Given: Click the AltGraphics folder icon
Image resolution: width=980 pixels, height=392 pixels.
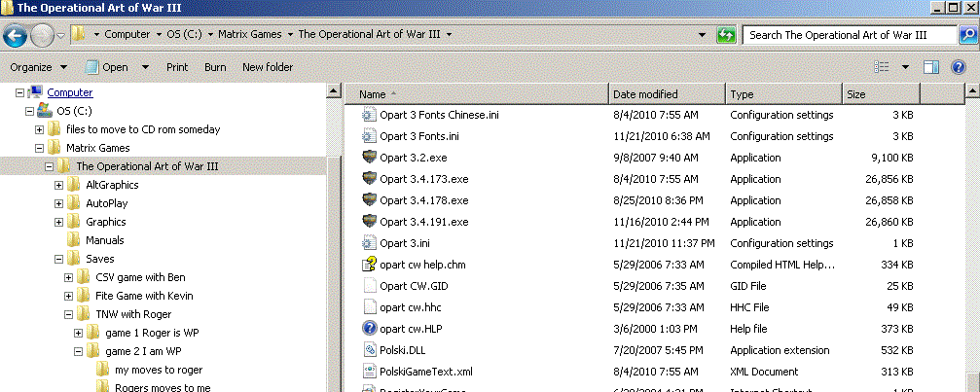Looking at the screenshot, I should 74,185.
